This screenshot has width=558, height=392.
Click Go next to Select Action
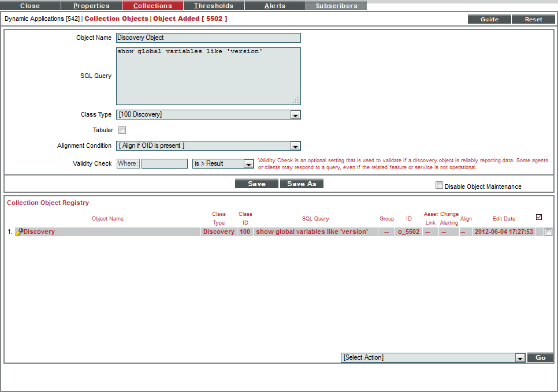point(540,357)
